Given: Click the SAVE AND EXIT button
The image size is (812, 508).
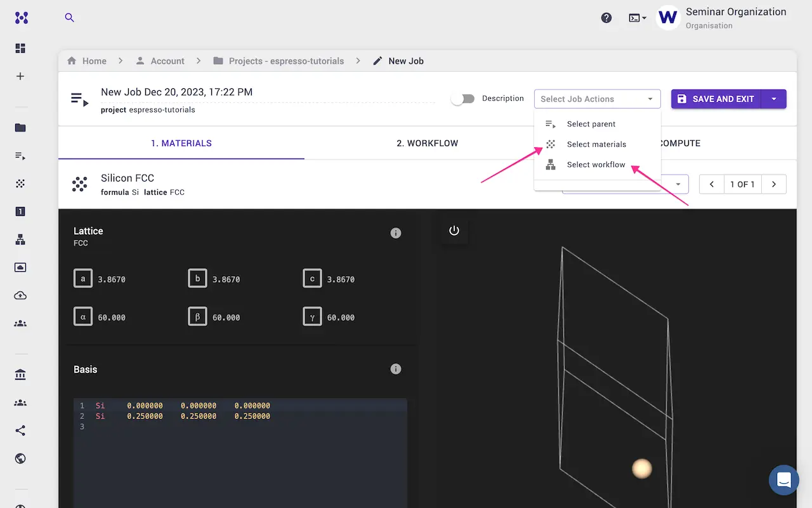Looking at the screenshot, I should coord(716,98).
